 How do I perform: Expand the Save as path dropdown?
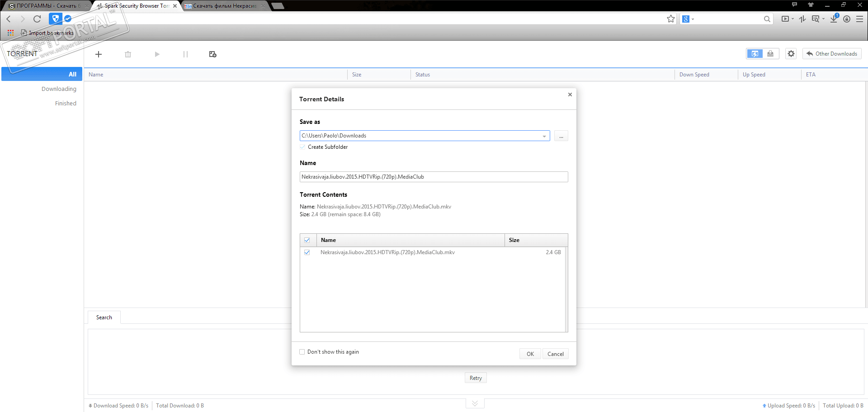pyautogui.click(x=544, y=136)
